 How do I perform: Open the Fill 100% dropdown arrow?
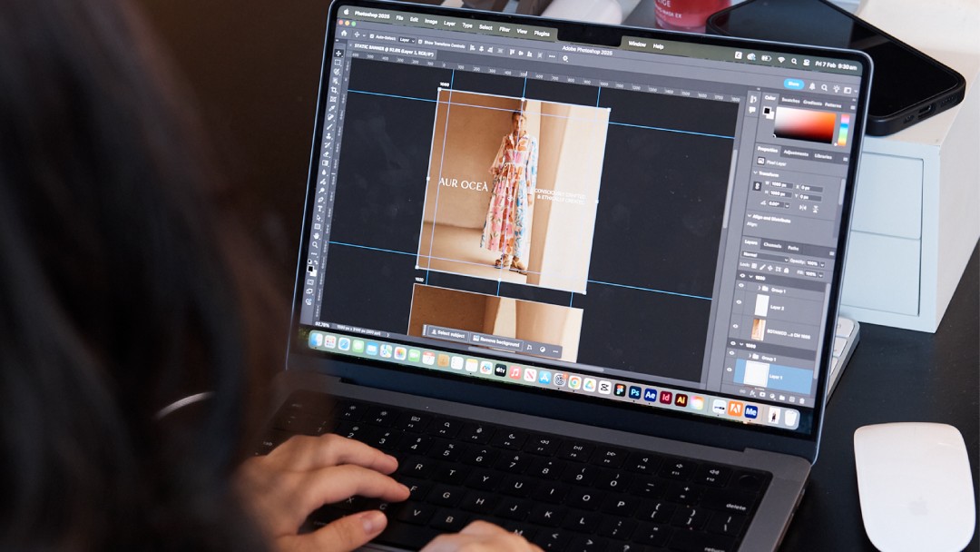820,275
